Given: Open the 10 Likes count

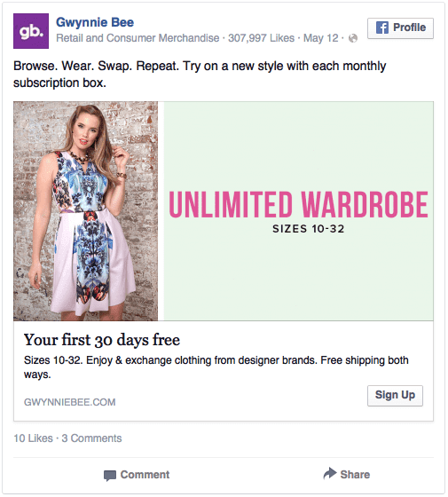Looking at the screenshot, I should 33,438.
